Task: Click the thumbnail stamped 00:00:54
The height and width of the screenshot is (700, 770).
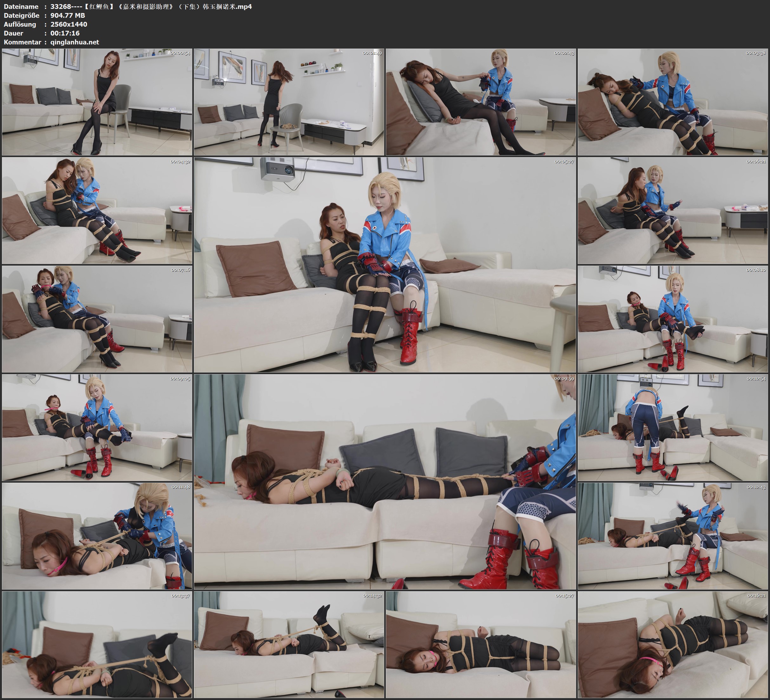Action: pos(97,102)
